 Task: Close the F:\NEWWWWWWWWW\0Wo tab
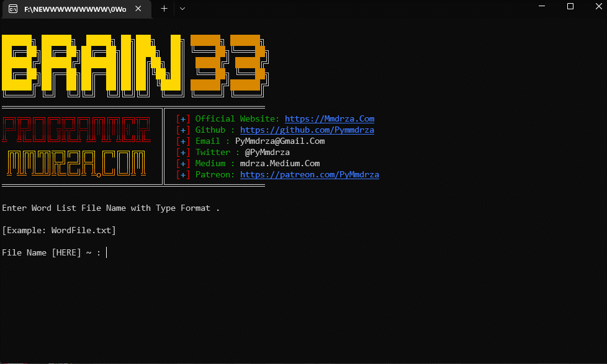pyautogui.click(x=138, y=9)
